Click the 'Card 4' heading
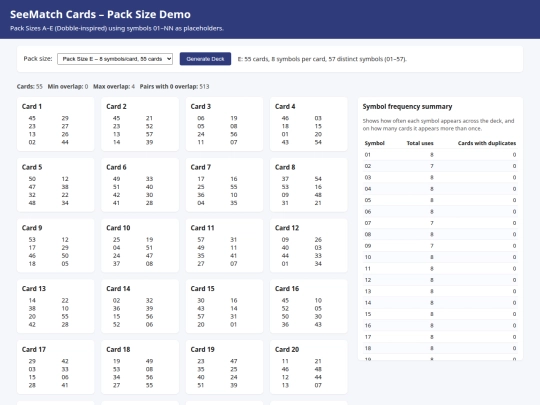540x405 pixels. (x=285, y=106)
